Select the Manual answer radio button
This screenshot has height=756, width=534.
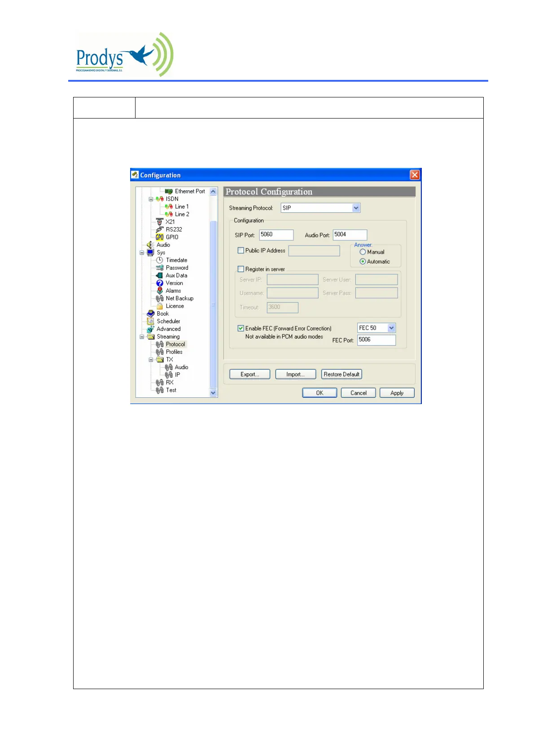363,252
